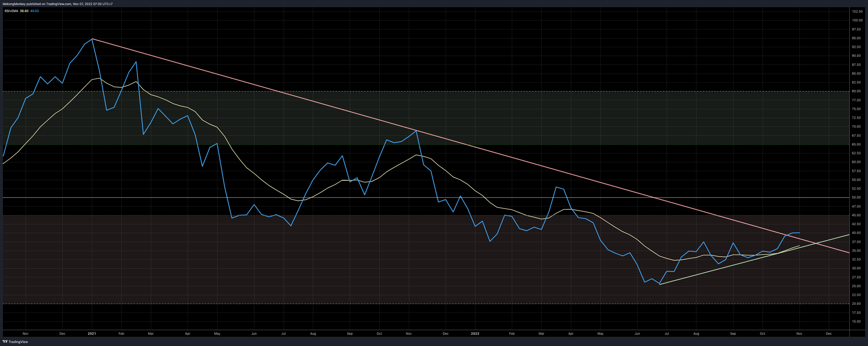
Task: Click the 95.00 price scale label
Action: click(x=856, y=38)
